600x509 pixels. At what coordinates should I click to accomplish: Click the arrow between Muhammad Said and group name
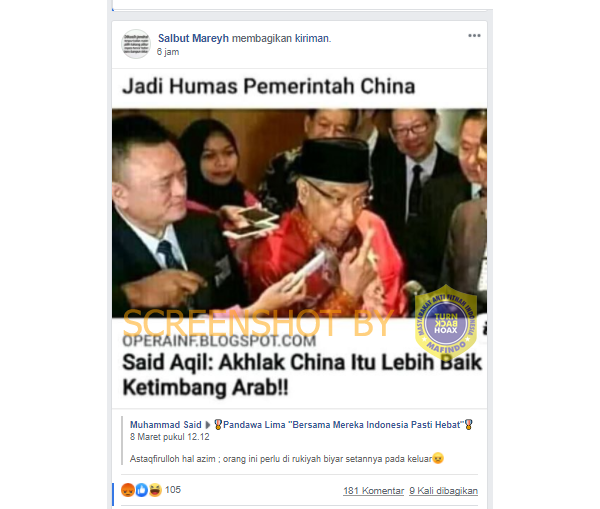tap(208, 425)
